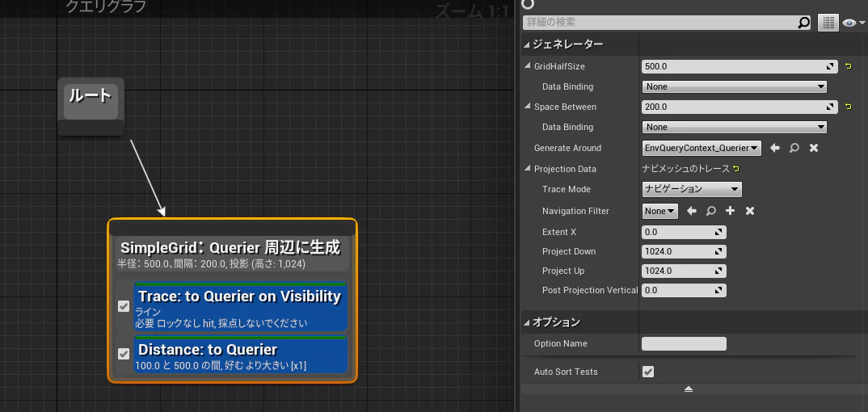Disable the Distance to Querier test checkbox

click(x=124, y=354)
